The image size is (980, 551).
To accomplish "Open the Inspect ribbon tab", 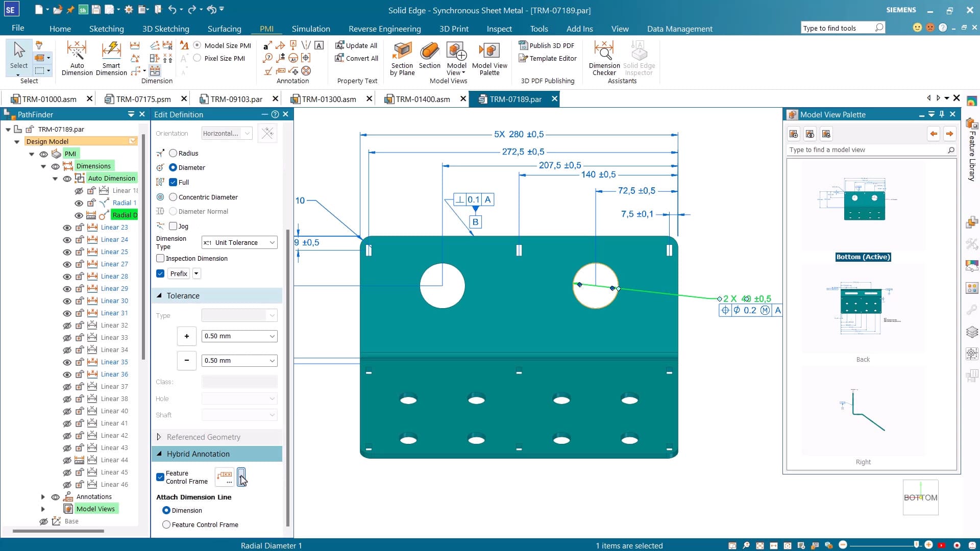I will 499,29.
